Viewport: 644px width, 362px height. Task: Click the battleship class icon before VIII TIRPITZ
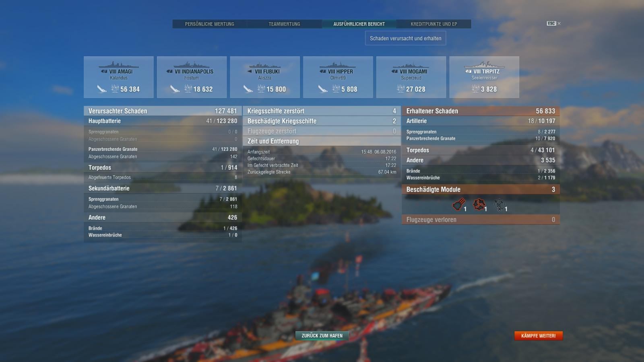[x=469, y=72]
